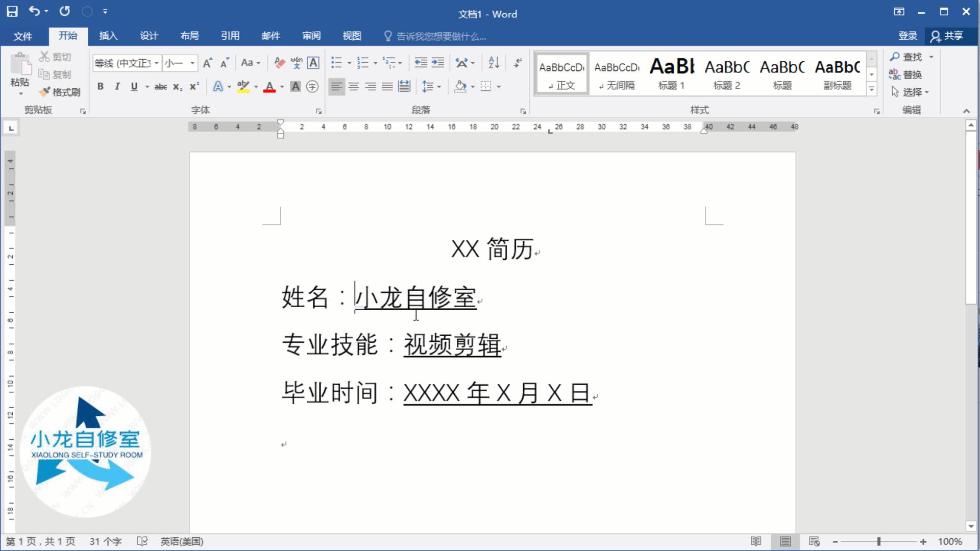Viewport: 980px width, 551px height.
Task: Open the font name dropdown
Action: click(156, 63)
